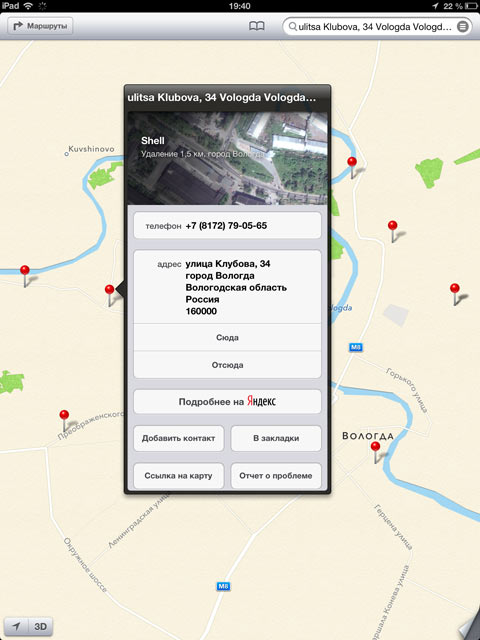The width and height of the screenshot is (480, 640).
Task: Switch the map to 3D view
Action: pos(40,627)
